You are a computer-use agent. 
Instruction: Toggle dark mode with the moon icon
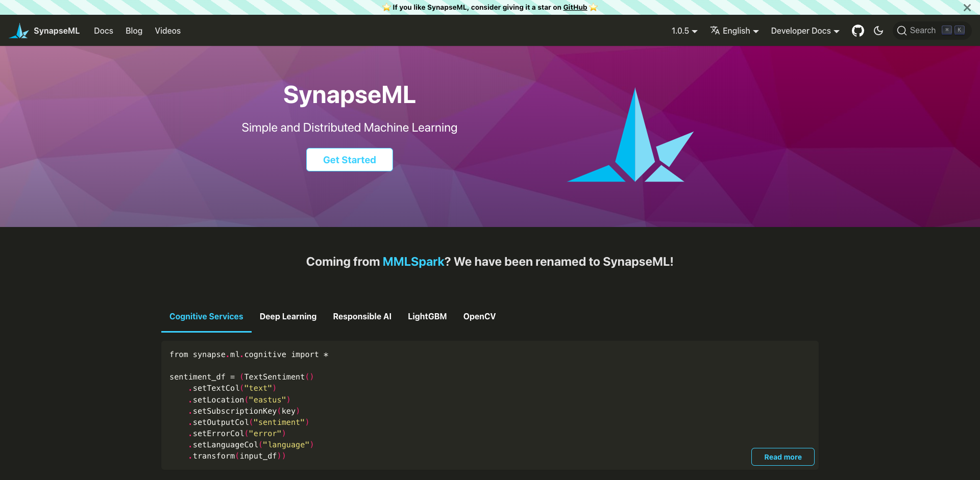click(878, 31)
